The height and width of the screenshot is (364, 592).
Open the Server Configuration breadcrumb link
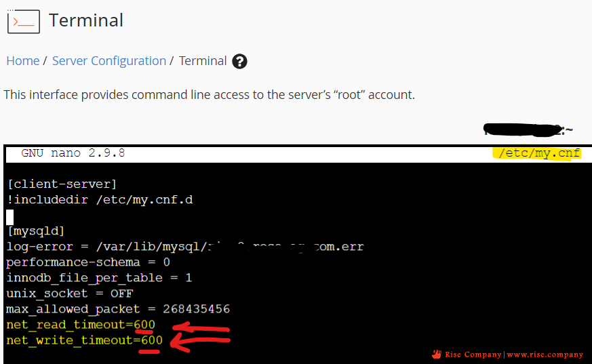pos(108,61)
